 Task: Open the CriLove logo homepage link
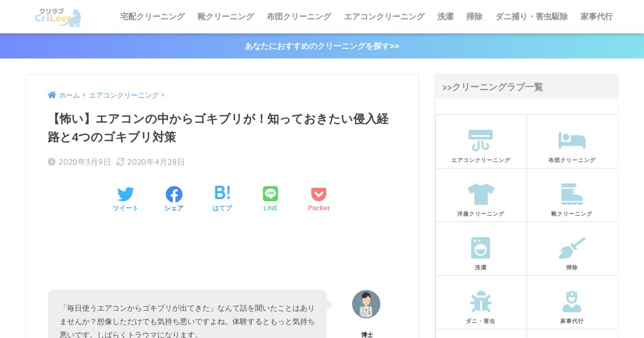(58, 17)
